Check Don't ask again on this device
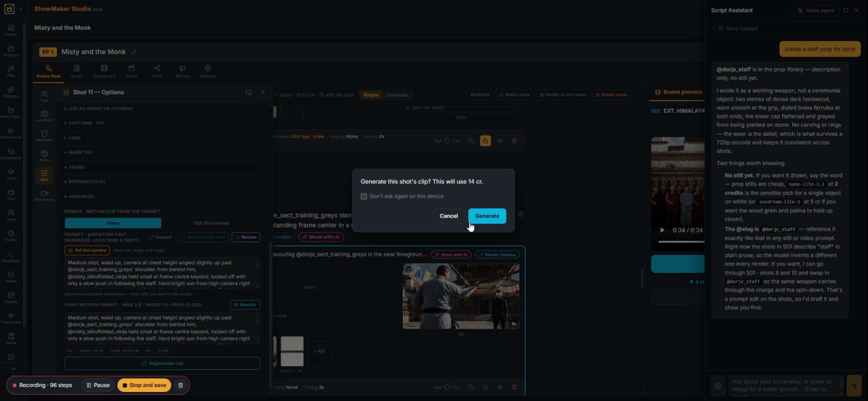Viewport: 868px width, 401px height. 363,196
